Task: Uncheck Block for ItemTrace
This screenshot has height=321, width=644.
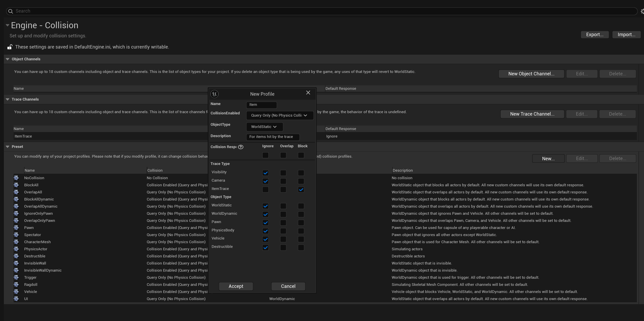Action: click(x=301, y=190)
